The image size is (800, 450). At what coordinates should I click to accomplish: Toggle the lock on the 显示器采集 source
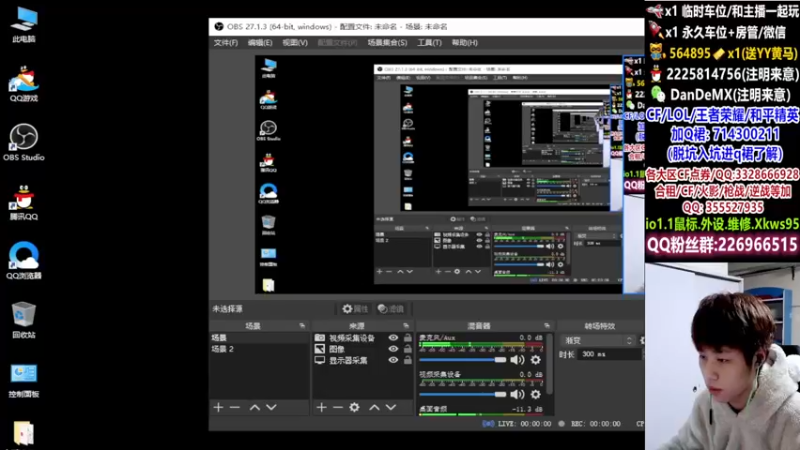tap(408, 360)
